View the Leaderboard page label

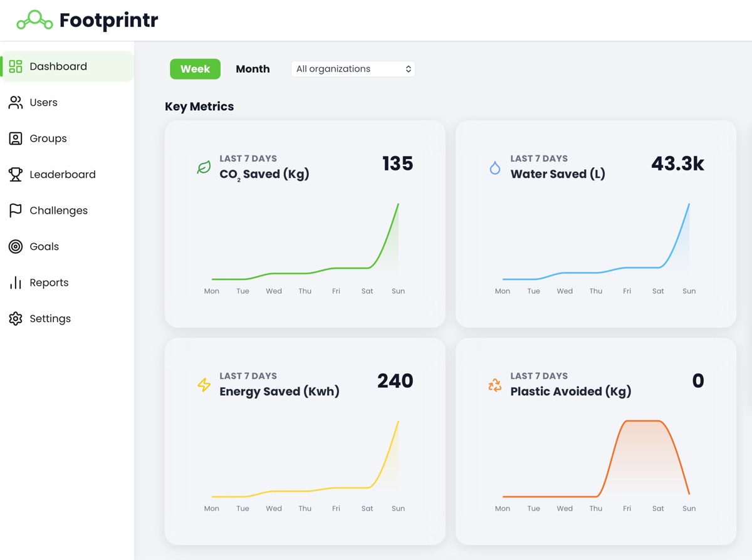(63, 174)
